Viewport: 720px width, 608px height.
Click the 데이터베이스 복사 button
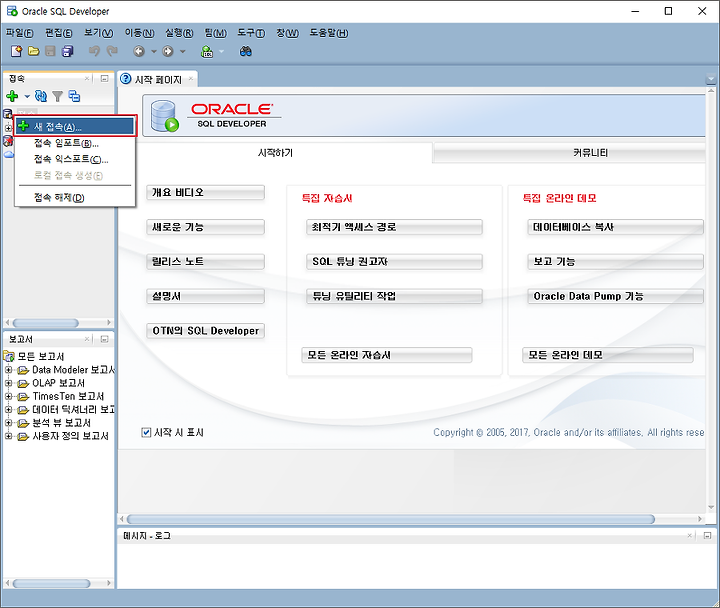point(615,227)
